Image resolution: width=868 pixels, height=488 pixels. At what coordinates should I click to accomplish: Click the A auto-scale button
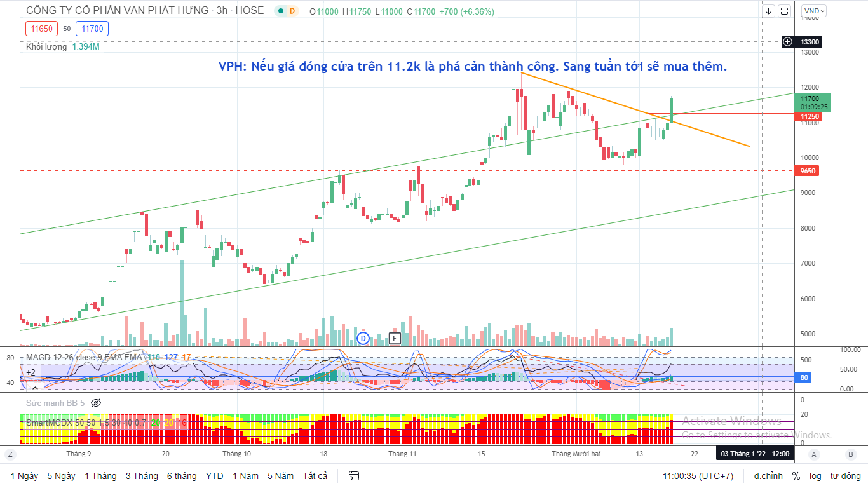(813, 454)
